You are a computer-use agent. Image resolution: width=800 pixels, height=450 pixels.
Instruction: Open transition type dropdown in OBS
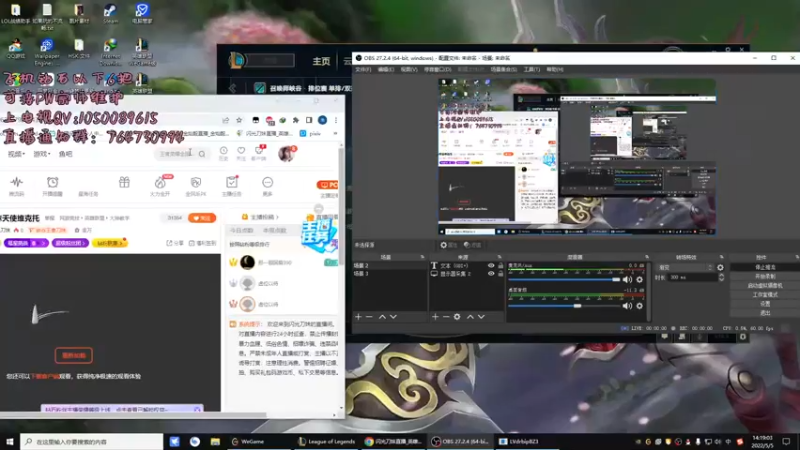(685, 267)
